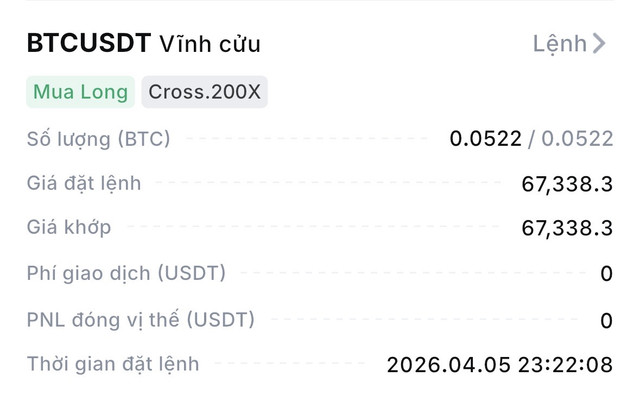Select the BTCUSDT contract title
This screenshot has width=640, height=398.
click(x=89, y=43)
